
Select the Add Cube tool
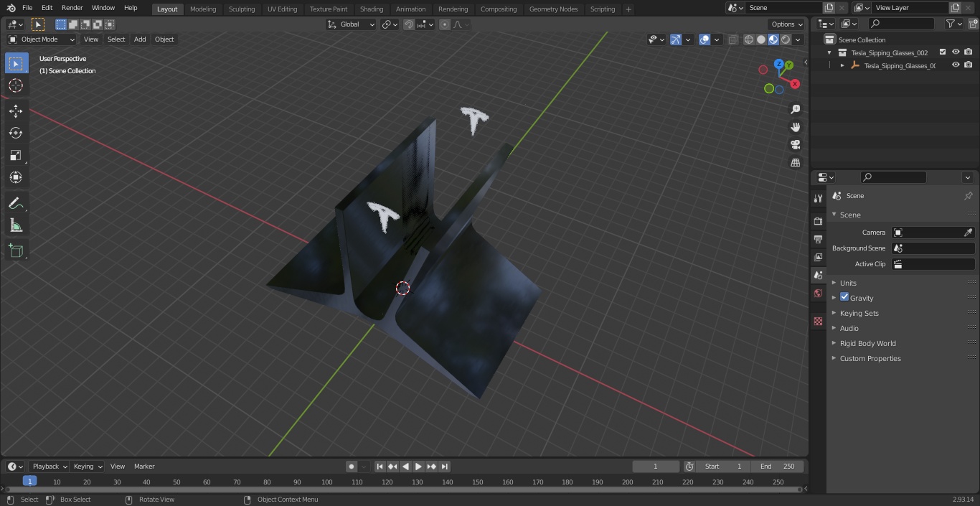[x=16, y=250]
